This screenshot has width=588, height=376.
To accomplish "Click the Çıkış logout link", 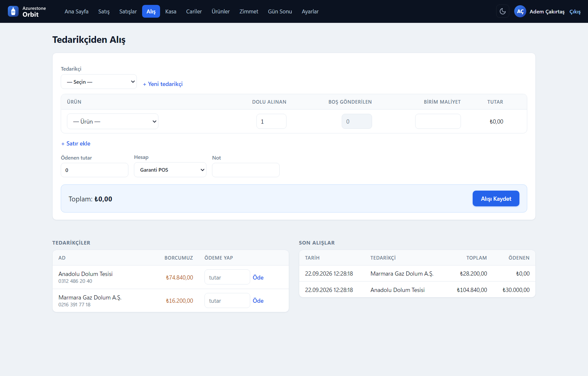I will click(x=575, y=11).
